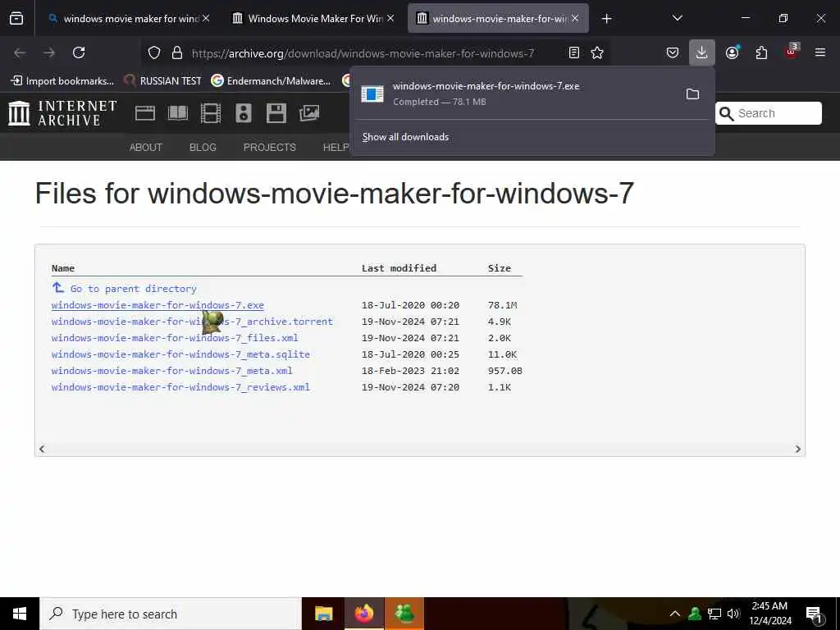Open the _meta.xml file link
Image resolution: width=840 pixels, height=630 pixels.
(x=172, y=371)
